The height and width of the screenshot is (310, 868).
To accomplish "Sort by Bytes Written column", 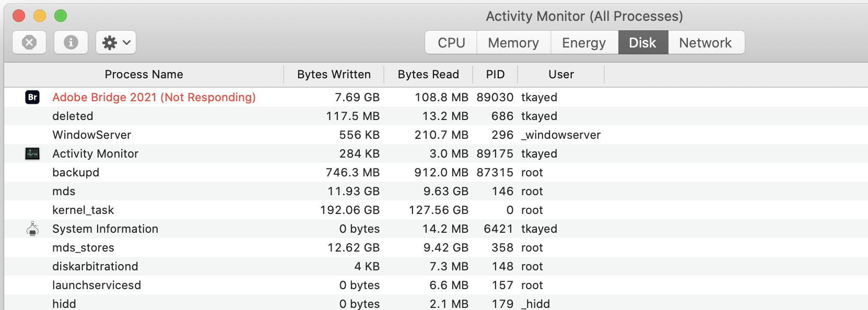I will (334, 75).
